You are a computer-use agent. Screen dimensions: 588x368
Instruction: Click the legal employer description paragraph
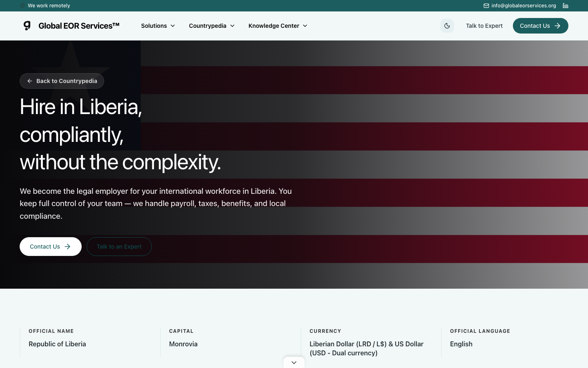(156, 204)
